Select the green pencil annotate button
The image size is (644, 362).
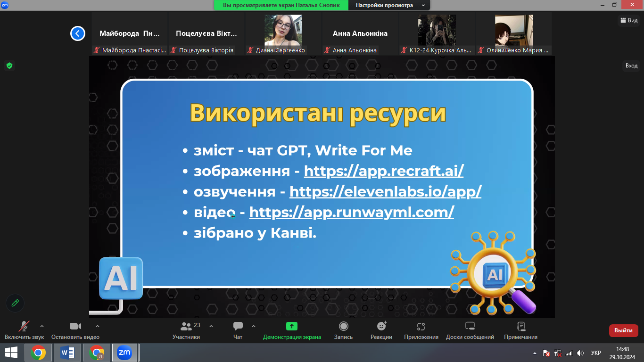click(15, 303)
